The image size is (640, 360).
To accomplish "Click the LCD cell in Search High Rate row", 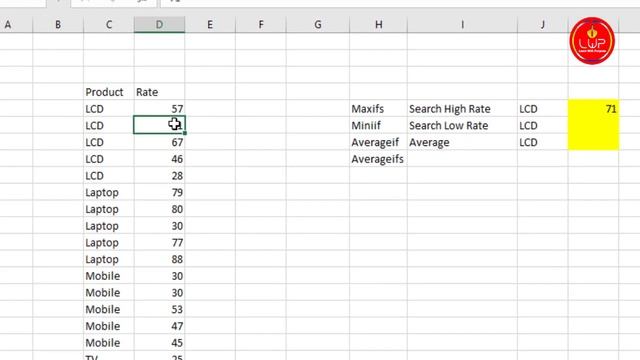I will [542, 109].
